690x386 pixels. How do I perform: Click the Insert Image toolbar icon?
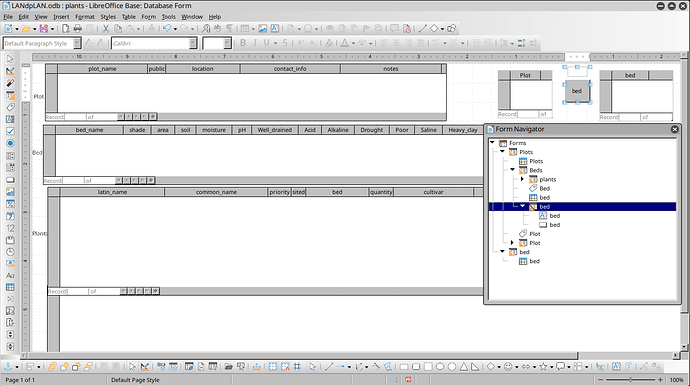(262, 29)
